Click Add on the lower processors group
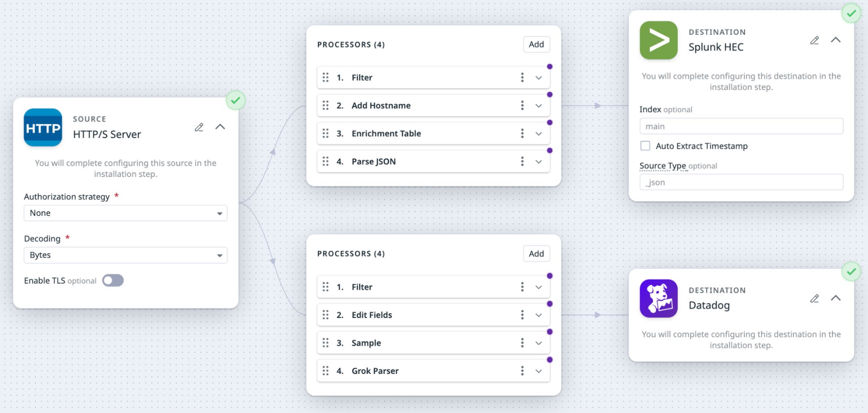The image size is (868, 413). 536,253
